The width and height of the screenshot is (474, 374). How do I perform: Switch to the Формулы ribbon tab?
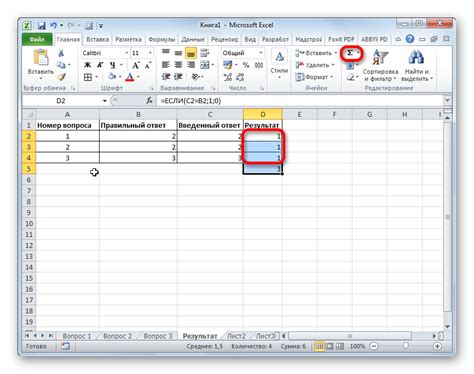[x=162, y=39]
